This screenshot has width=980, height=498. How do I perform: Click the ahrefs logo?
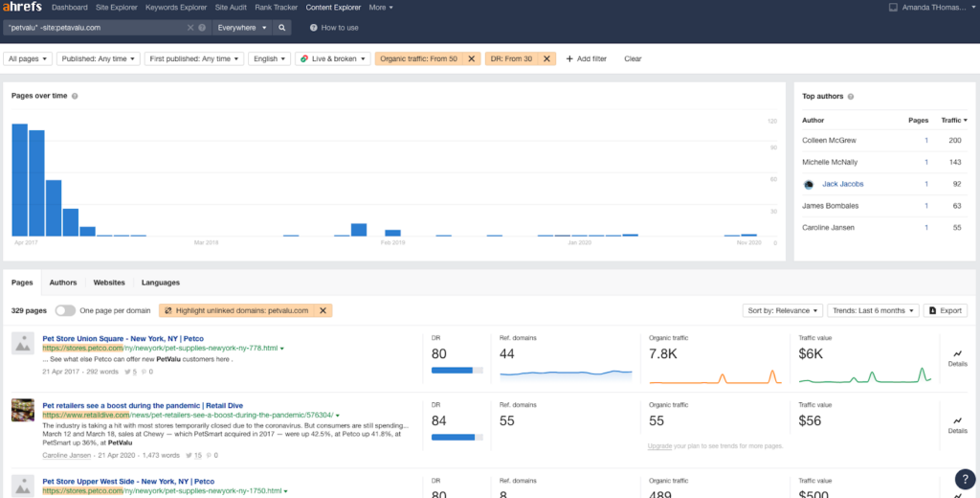point(21,8)
